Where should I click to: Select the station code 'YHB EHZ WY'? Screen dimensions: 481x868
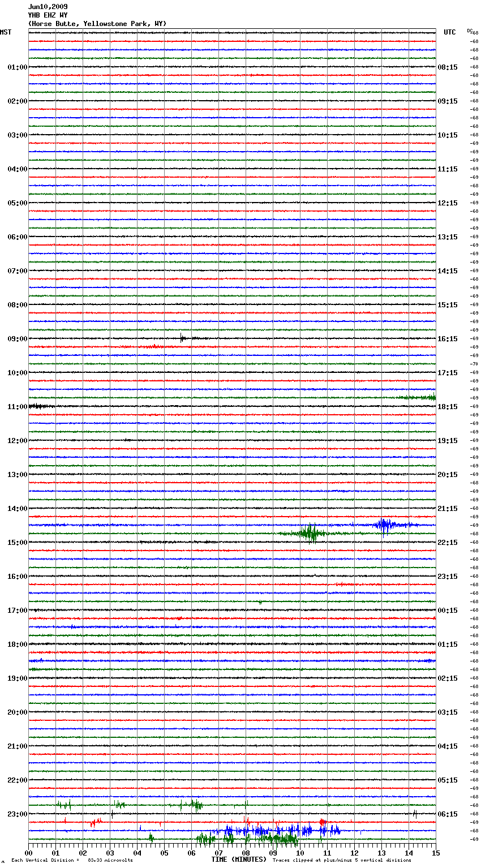pyautogui.click(x=48, y=15)
